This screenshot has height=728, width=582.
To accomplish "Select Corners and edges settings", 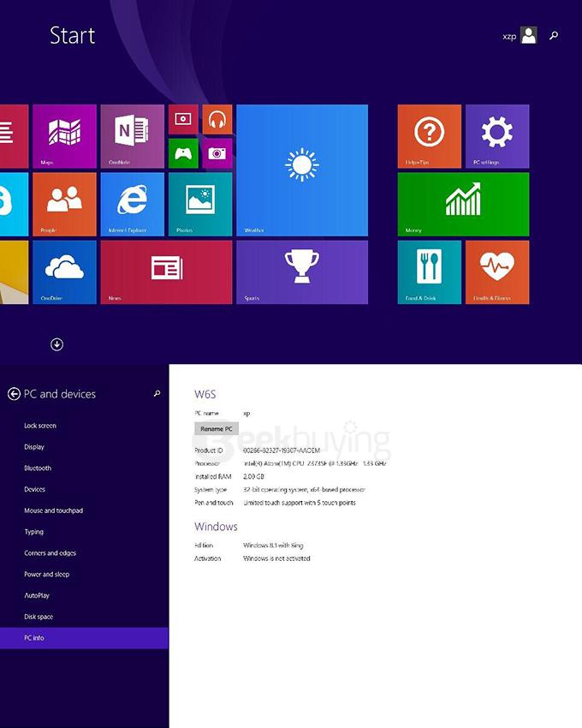I will tap(50, 553).
